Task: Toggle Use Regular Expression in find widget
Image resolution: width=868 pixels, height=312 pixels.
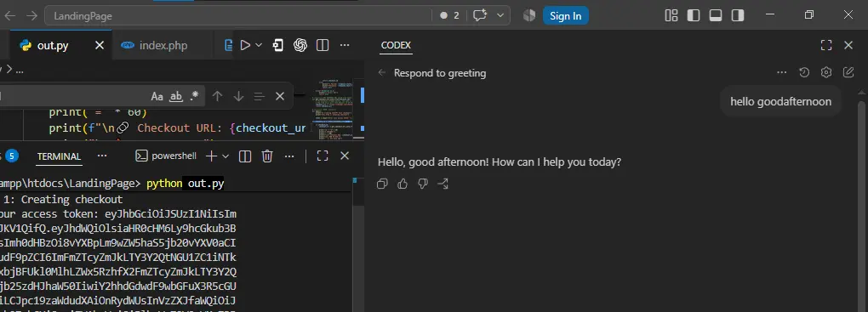Action: tap(194, 96)
